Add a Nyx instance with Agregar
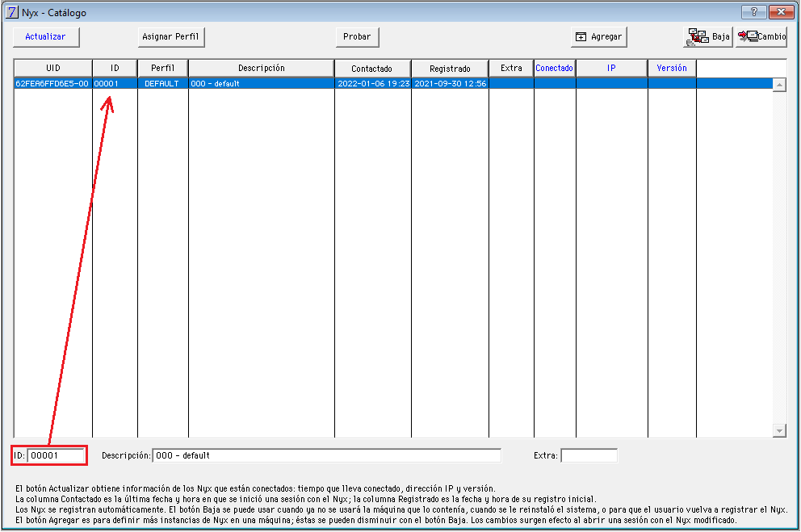Image resolution: width=801 pixels, height=532 pixels. [598, 37]
